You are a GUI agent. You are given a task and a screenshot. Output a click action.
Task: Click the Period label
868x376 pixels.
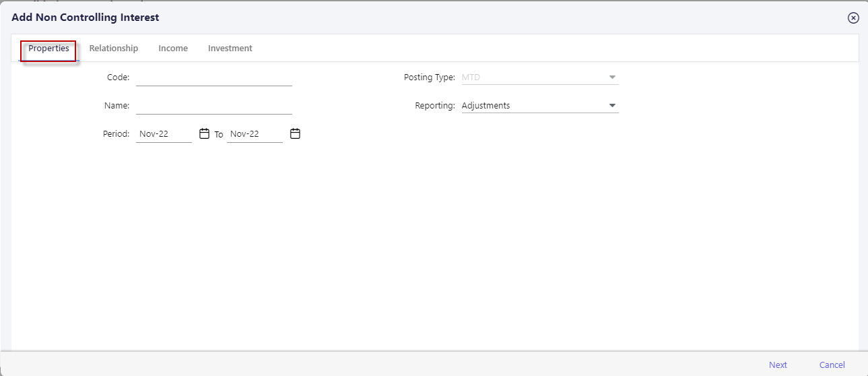tap(116, 134)
